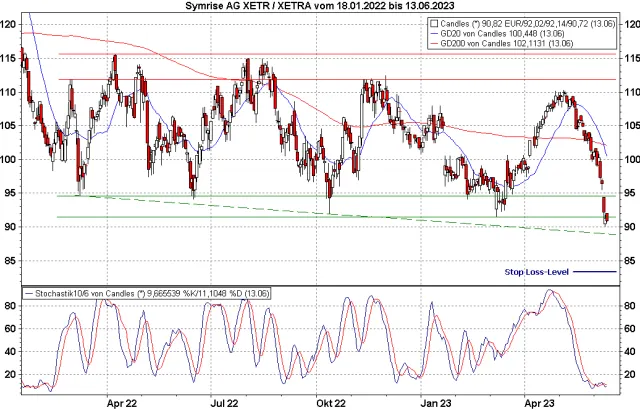
Task: Click the red GD200 line sample in legend
Action: point(434,43)
